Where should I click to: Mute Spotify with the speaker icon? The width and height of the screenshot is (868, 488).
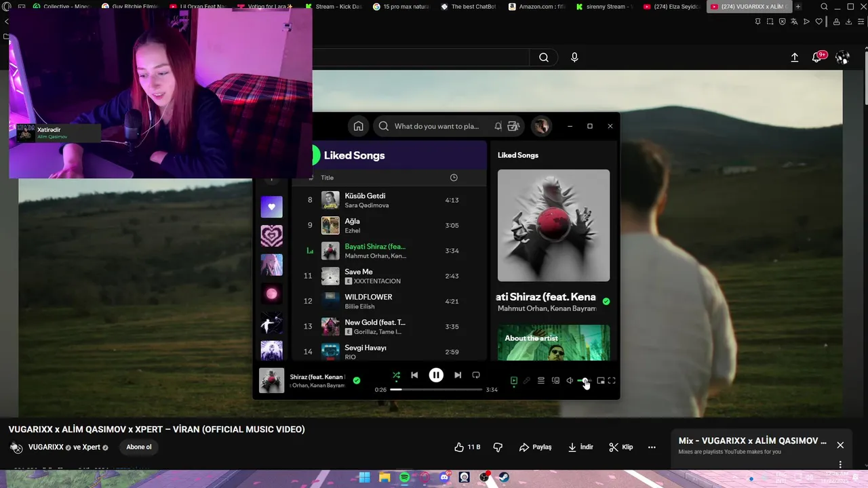point(570,381)
